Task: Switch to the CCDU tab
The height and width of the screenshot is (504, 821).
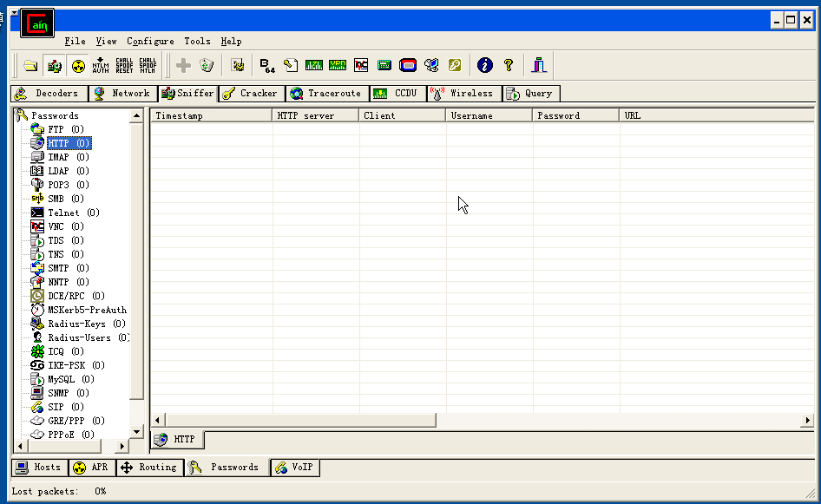Action: coord(398,93)
